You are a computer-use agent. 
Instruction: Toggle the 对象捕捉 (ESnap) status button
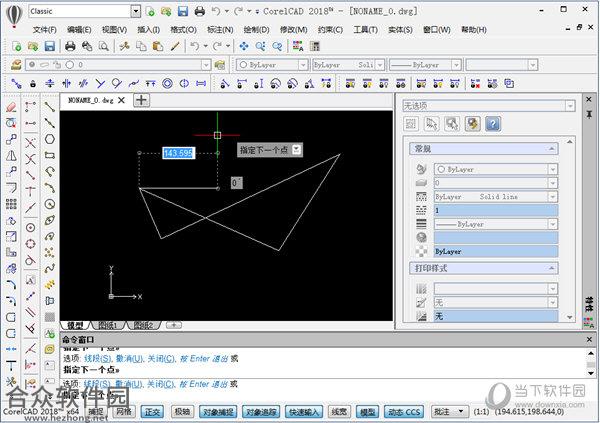(x=218, y=412)
